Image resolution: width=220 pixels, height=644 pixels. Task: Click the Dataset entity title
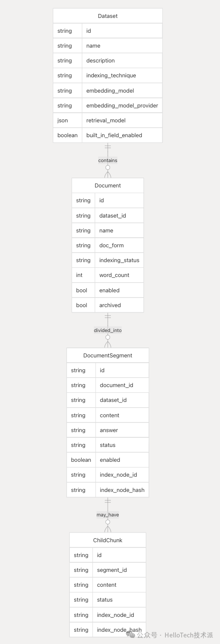click(x=108, y=16)
